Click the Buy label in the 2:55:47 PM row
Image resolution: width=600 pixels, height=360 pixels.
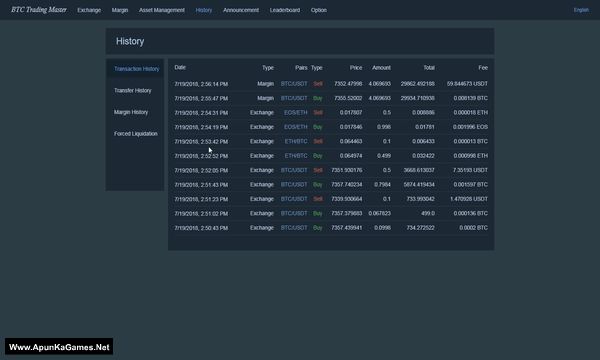click(318, 98)
